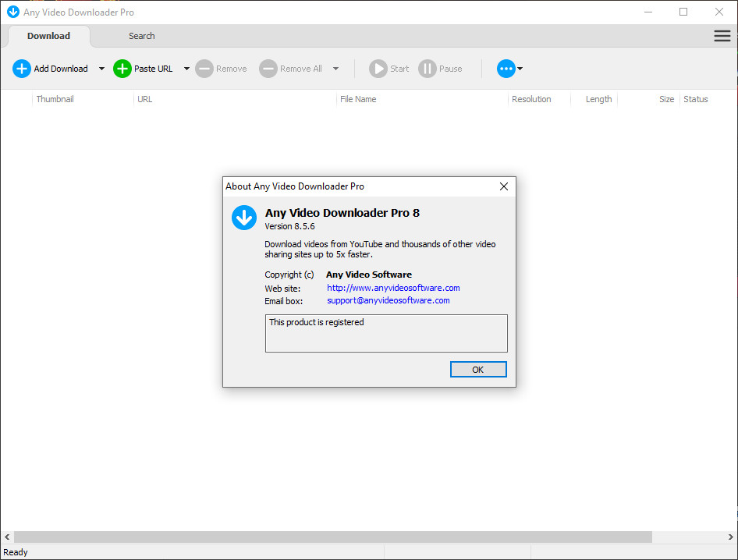Click the Pause icon in toolbar
The image size is (738, 560).
click(428, 69)
